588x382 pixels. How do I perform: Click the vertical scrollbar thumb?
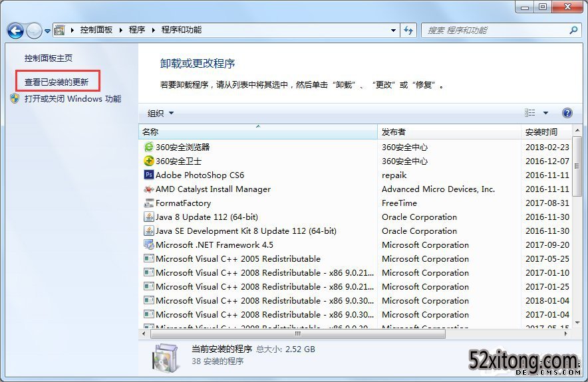point(577,165)
